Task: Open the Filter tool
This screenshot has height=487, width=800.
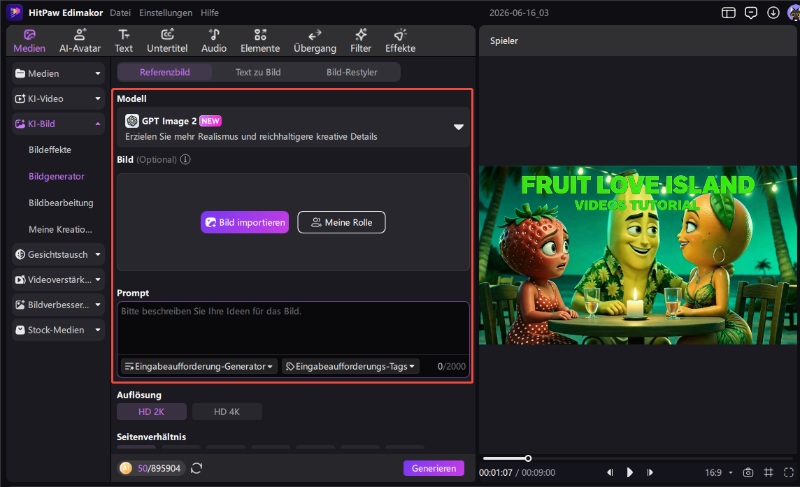Action: pos(360,41)
